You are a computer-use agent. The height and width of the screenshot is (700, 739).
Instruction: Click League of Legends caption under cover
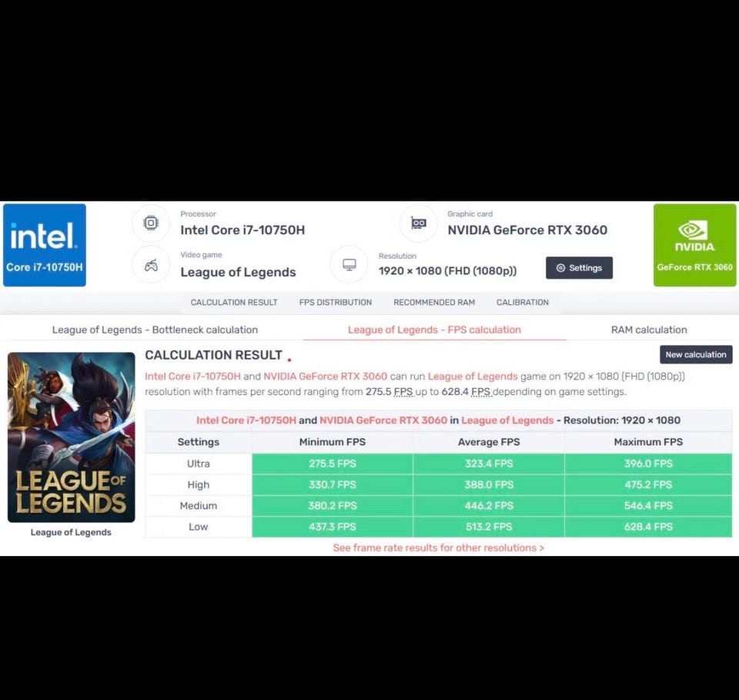click(71, 532)
